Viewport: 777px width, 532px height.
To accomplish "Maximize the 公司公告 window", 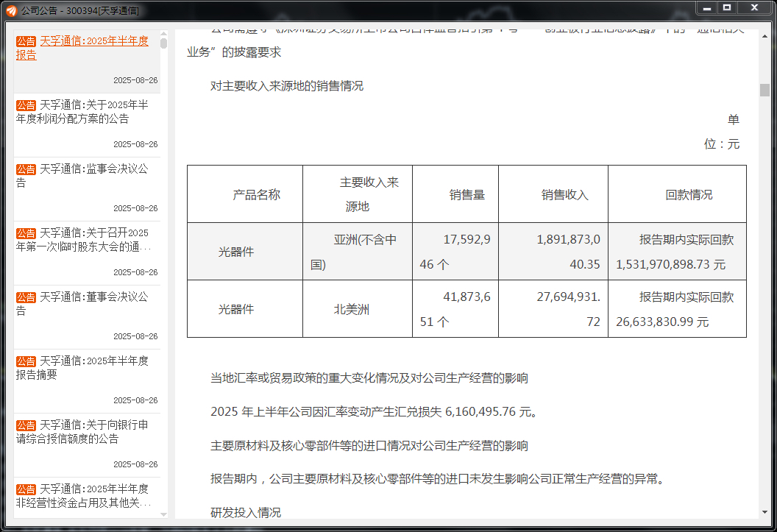I will coord(727,7).
